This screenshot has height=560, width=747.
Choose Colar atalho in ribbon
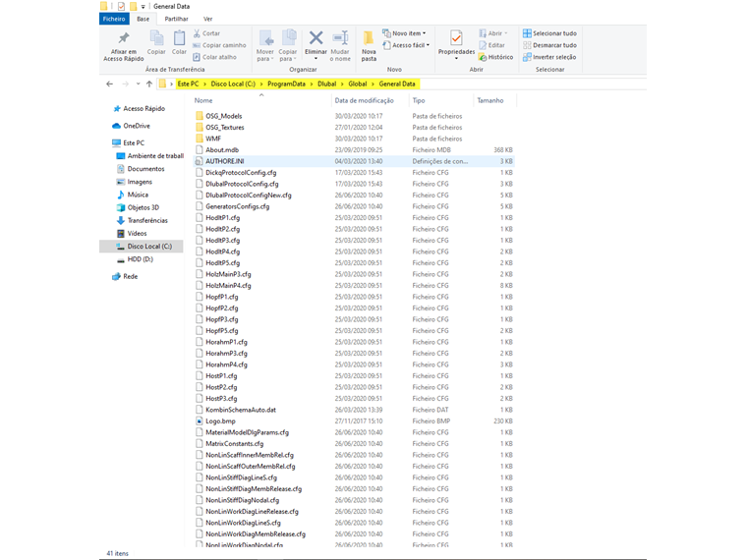click(214, 57)
